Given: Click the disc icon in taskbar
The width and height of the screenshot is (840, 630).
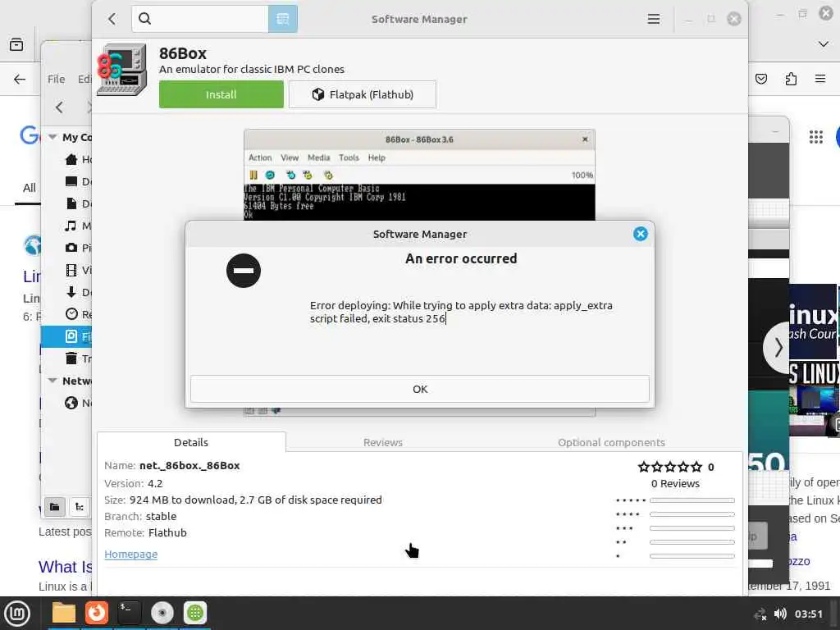Looking at the screenshot, I should point(162,613).
